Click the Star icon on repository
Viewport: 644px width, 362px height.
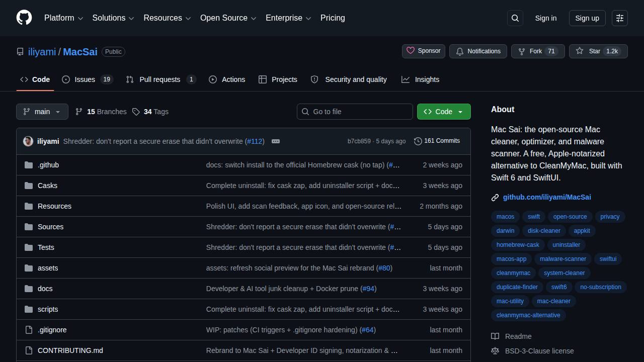point(580,51)
